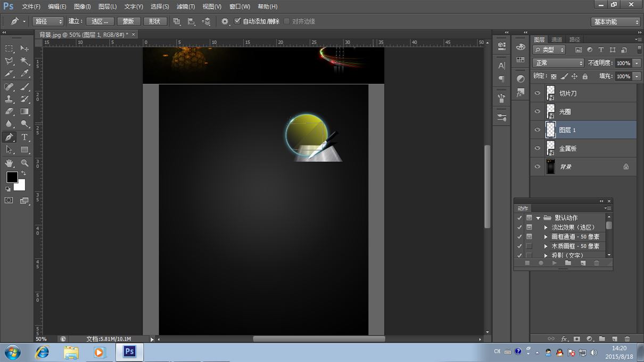Select the Zoom tool

coord(24,163)
